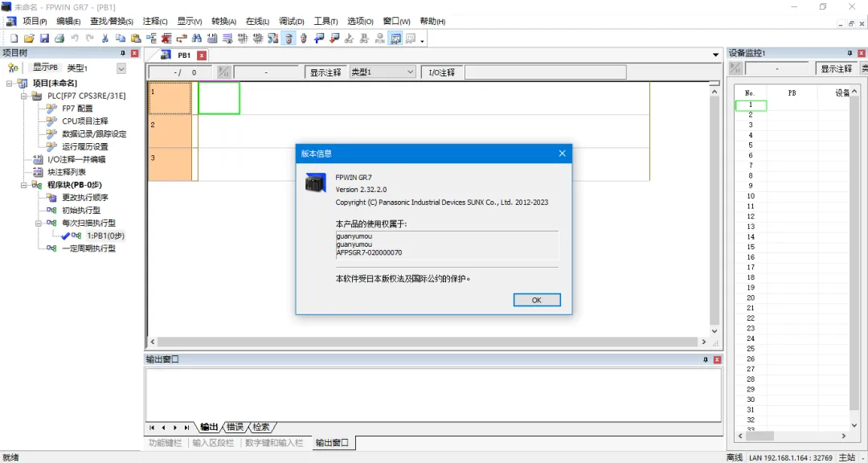Open the 类型1 combo box in editor bar
Viewport: 868px width, 463px height.
pyautogui.click(x=382, y=72)
